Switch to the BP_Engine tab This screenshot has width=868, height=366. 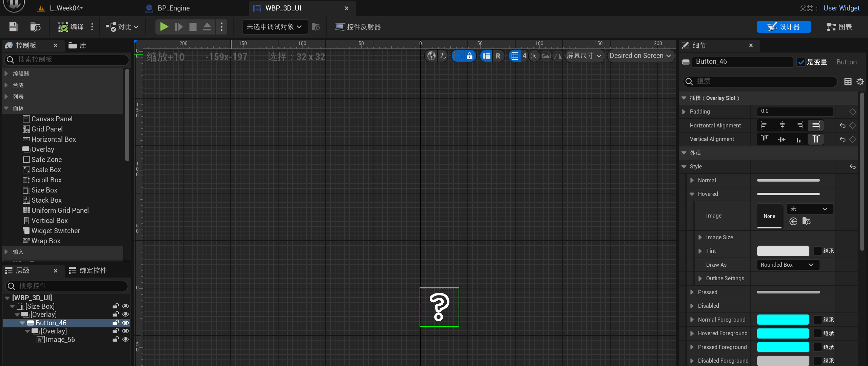tap(173, 8)
